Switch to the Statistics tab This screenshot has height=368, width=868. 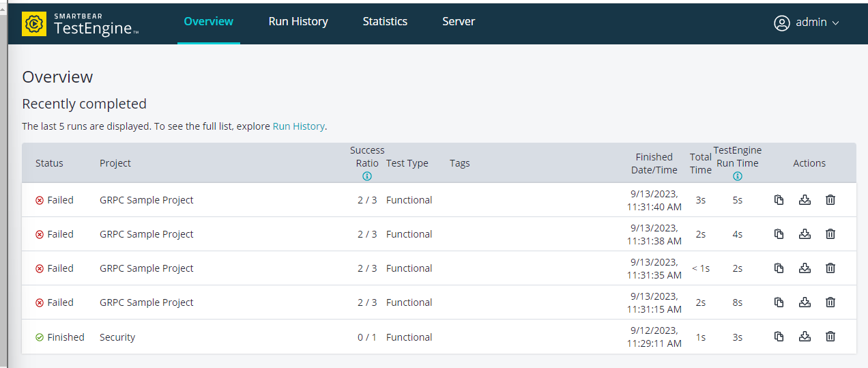pyautogui.click(x=385, y=22)
